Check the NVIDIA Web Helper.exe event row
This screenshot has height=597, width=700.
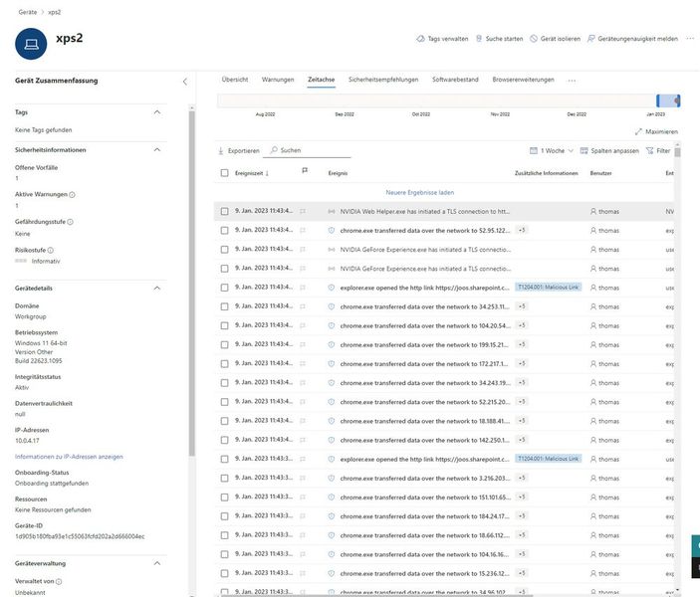224,211
